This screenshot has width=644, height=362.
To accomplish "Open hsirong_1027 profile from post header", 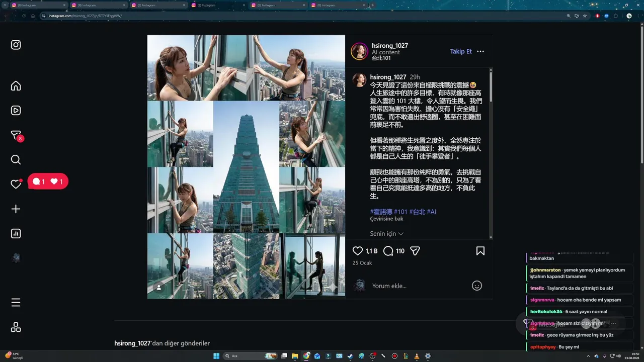I will (390, 45).
